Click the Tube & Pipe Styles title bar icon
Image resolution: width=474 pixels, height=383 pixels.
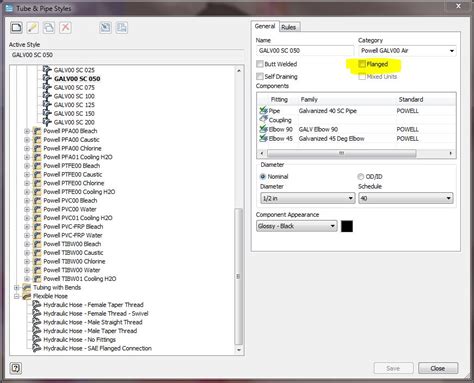[9, 8]
